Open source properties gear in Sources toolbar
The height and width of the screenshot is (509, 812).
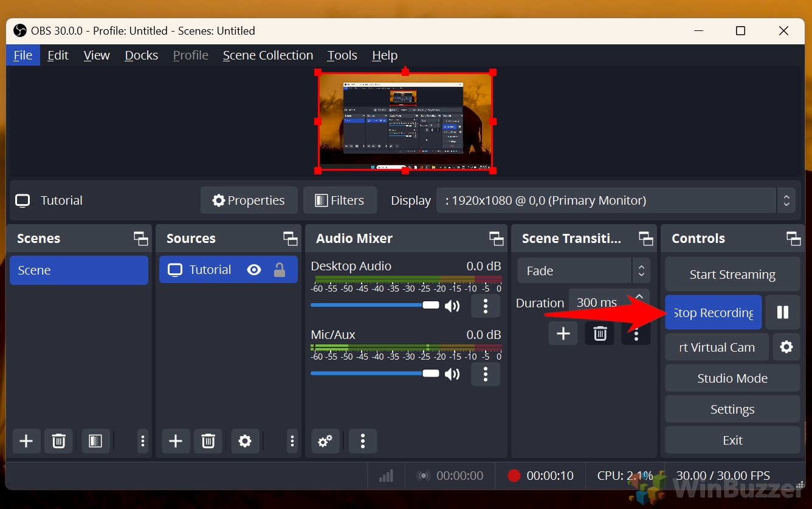pos(245,441)
